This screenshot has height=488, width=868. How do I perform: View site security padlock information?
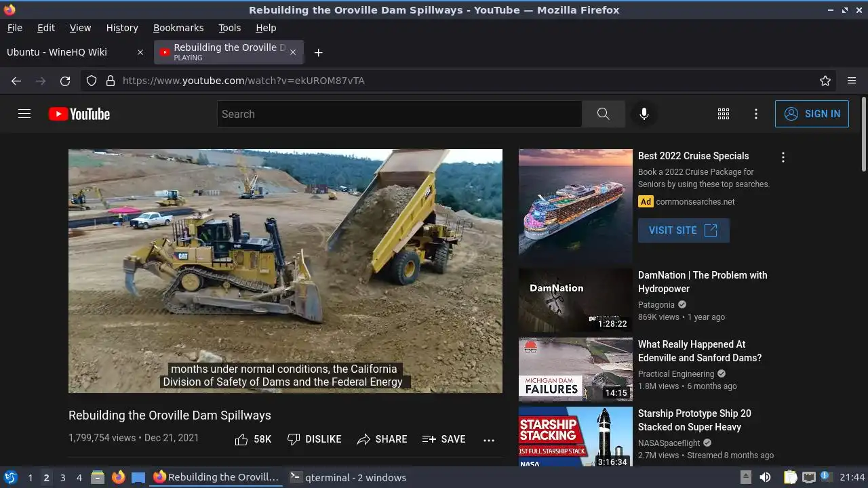pos(111,81)
